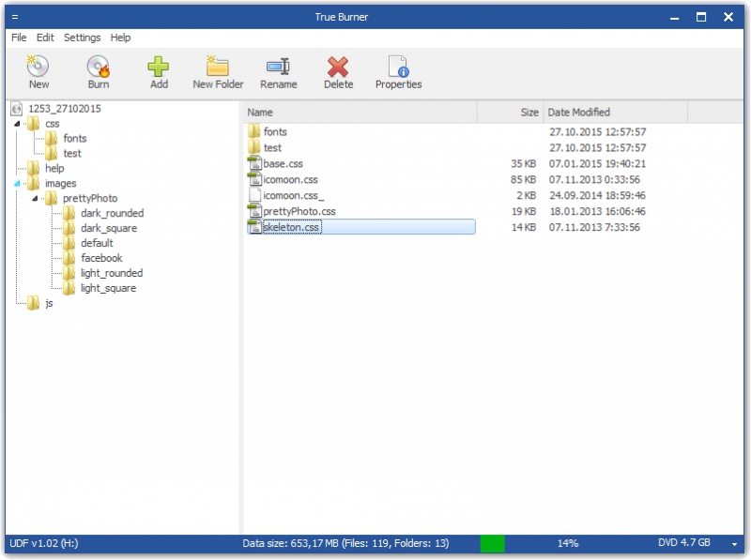Minimize the True Burner window
751x560 pixels.
pyautogui.click(x=674, y=17)
